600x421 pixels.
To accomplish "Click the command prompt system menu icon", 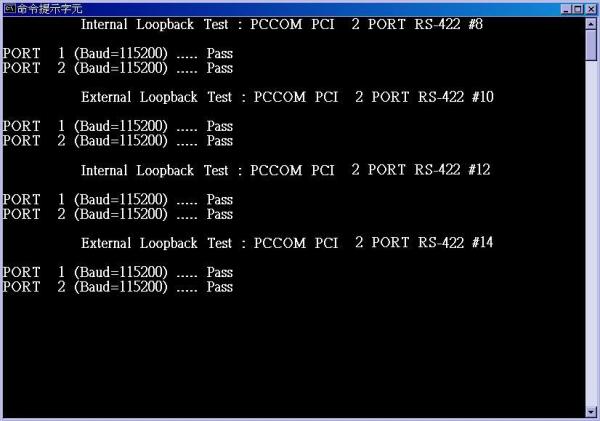I will click(9, 8).
